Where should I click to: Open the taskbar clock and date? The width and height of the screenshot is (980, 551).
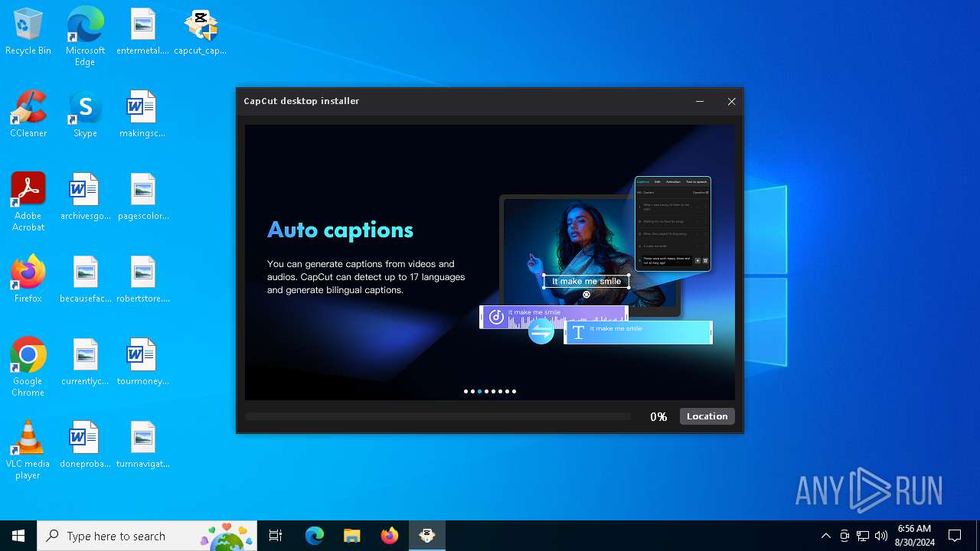pyautogui.click(x=916, y=536)
